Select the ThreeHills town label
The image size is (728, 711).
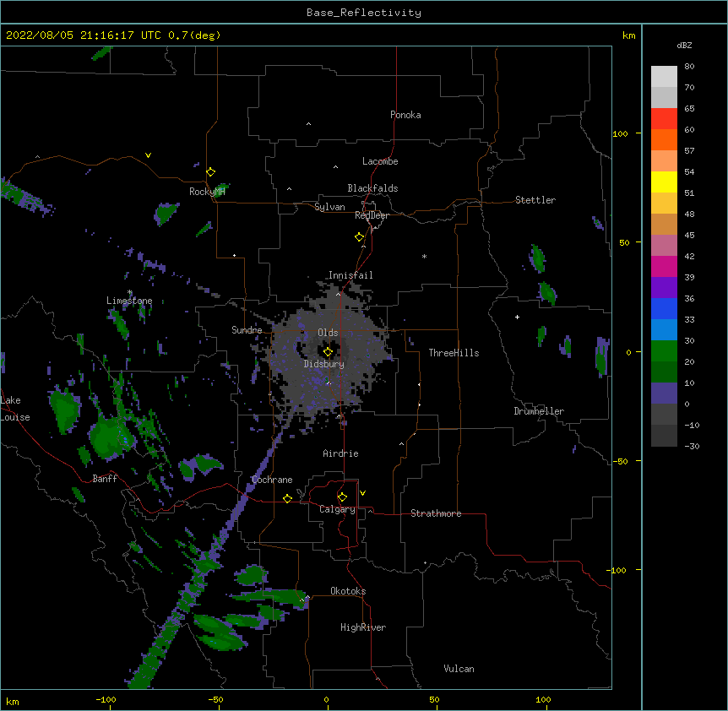[454, 353]
